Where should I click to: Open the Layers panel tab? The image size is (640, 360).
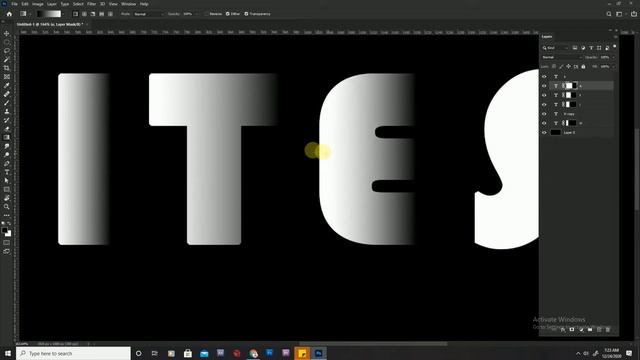[x=547, y=37]
